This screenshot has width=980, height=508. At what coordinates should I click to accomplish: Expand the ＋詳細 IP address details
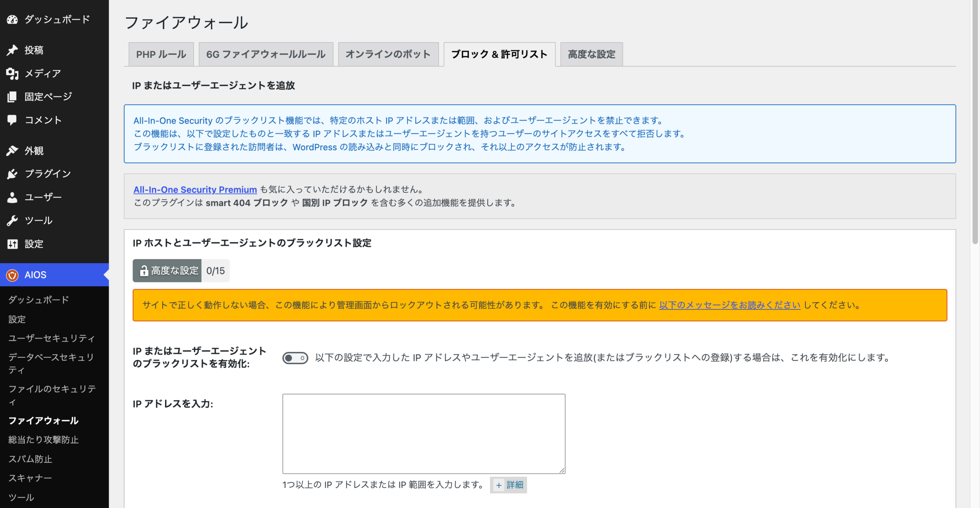508,485
